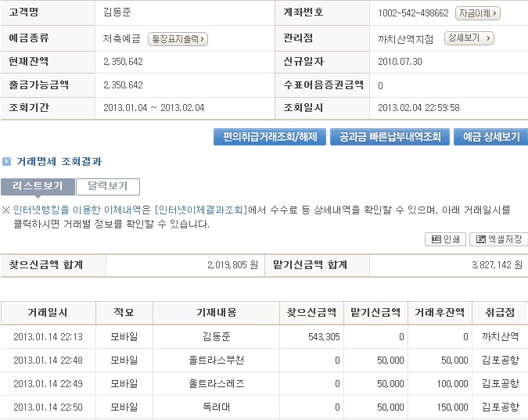This screenshot has height=420, width=528.
Task: Select the 리스트보기 tab
Action: 38,187
